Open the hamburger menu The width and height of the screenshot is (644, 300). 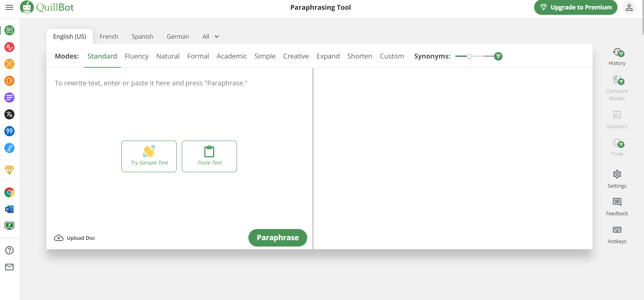(9, 7)
